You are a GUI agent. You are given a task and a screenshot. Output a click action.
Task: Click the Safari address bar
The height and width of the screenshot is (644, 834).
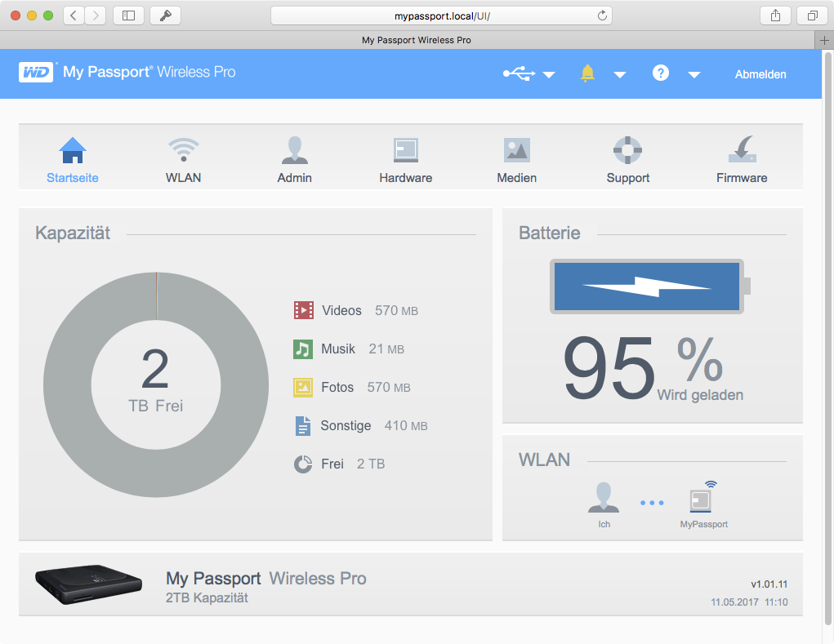tap(441, 16)
